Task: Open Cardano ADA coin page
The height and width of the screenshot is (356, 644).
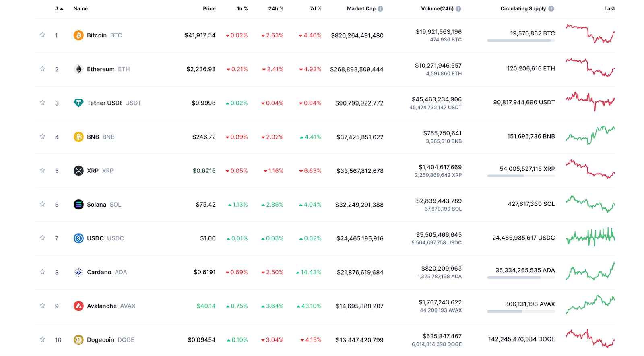Action: 107,272
